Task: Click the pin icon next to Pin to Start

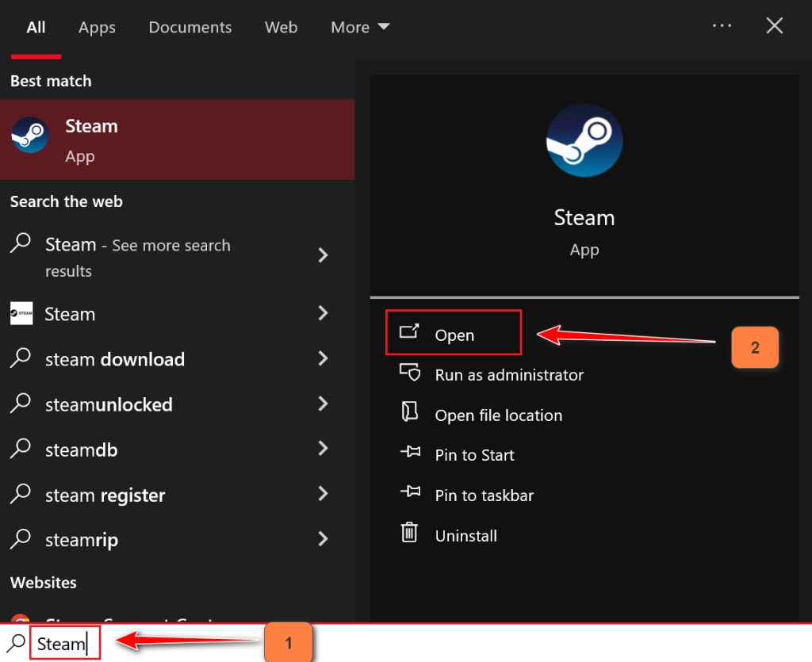Action: point(409,453)
